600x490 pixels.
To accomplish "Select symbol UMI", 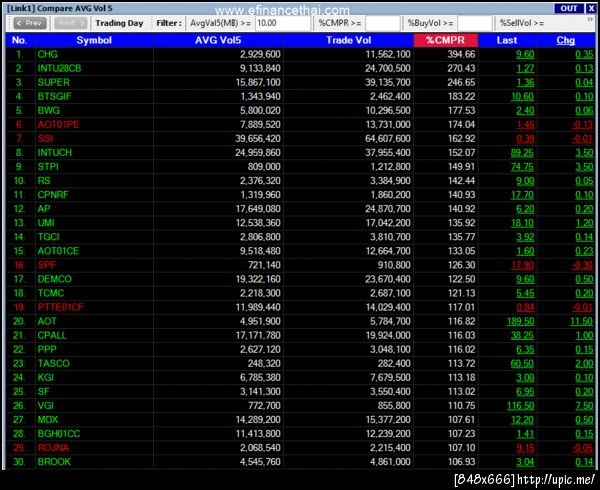I will [x=46, y=223].
